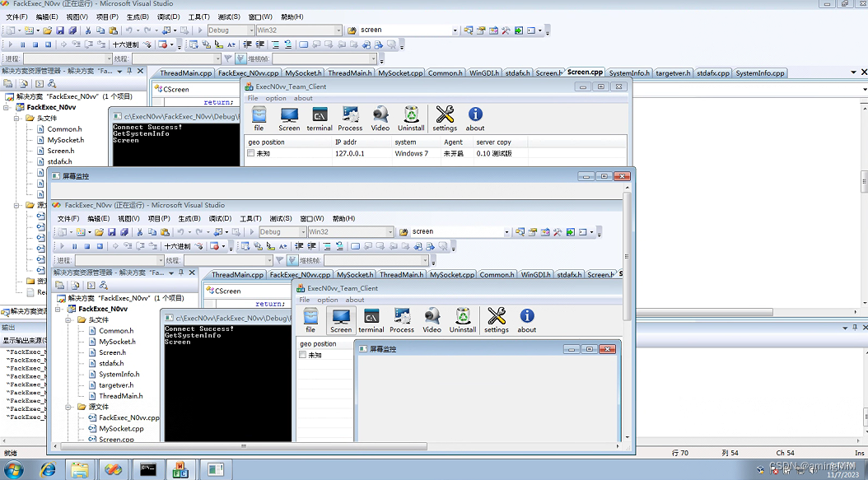Open SystemInfo.h in mirrored Solution Explorer tree
The image size is (868, 480).
119,375
